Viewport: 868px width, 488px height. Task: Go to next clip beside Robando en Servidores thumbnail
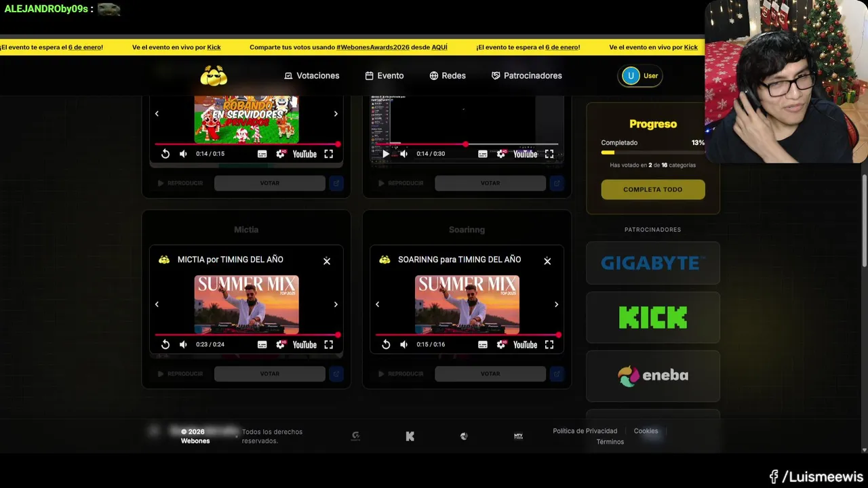pyautogui.click(x=336, y=114)
